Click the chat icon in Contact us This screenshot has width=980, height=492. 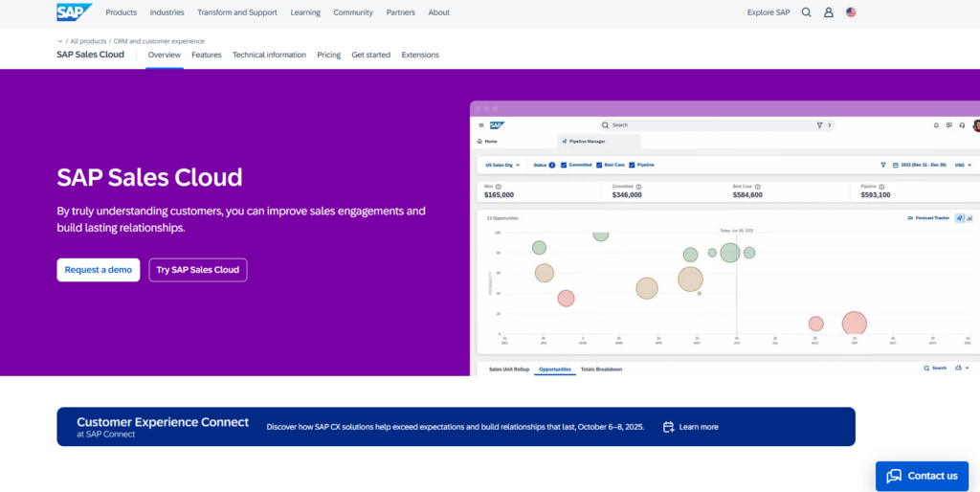click(894, 476)
